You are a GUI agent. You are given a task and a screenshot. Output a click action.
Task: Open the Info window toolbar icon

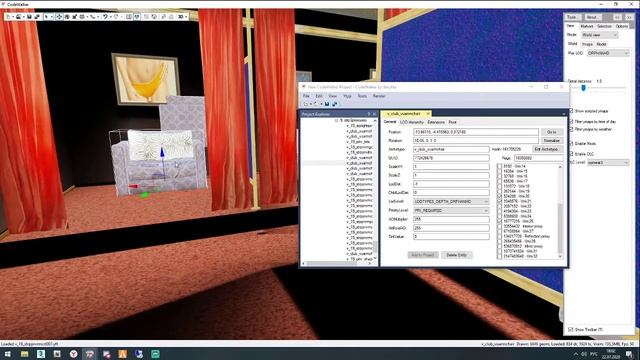(129, 17)
